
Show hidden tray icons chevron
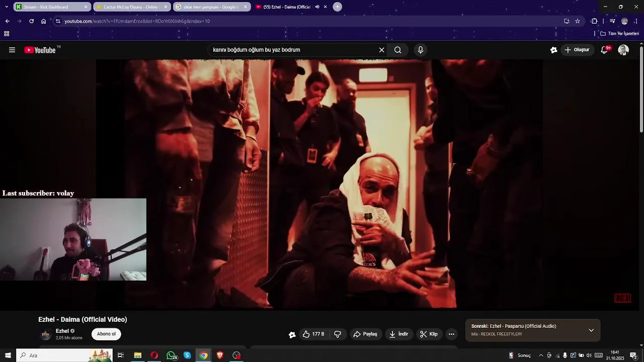point(541,355)
